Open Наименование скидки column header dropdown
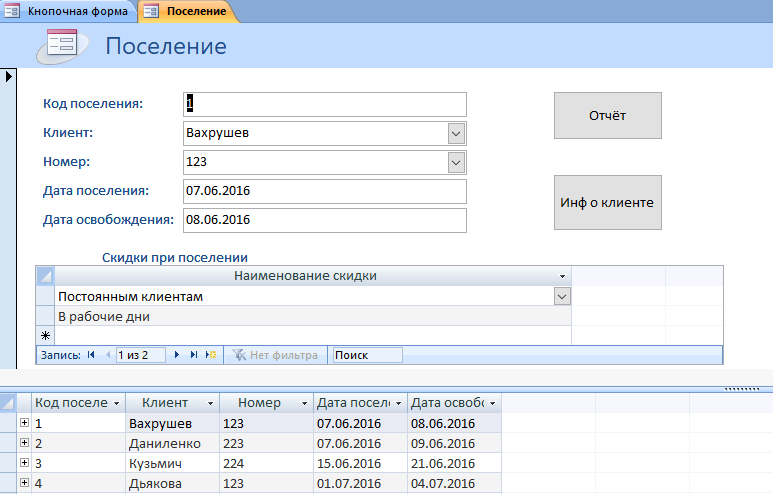Screen dimensions: 773x494 562,276
